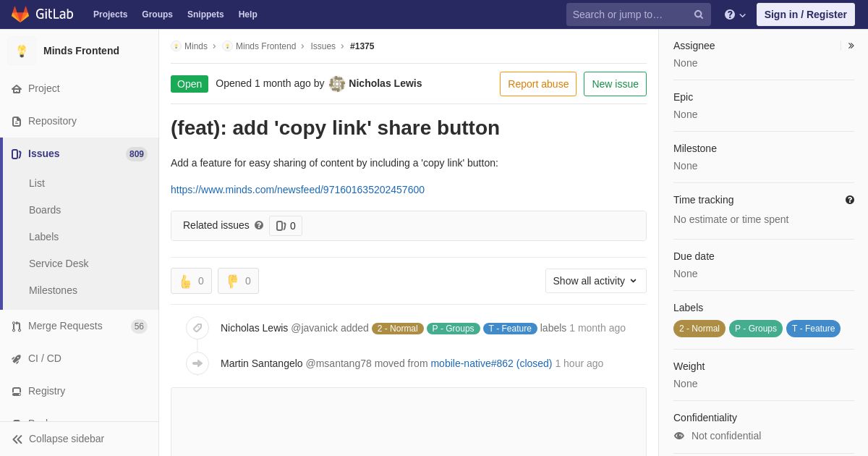The width and height of the screenshot is (868, 456).
Task: Click the Nicholas Lewis author link
Action: coord(385,83)
